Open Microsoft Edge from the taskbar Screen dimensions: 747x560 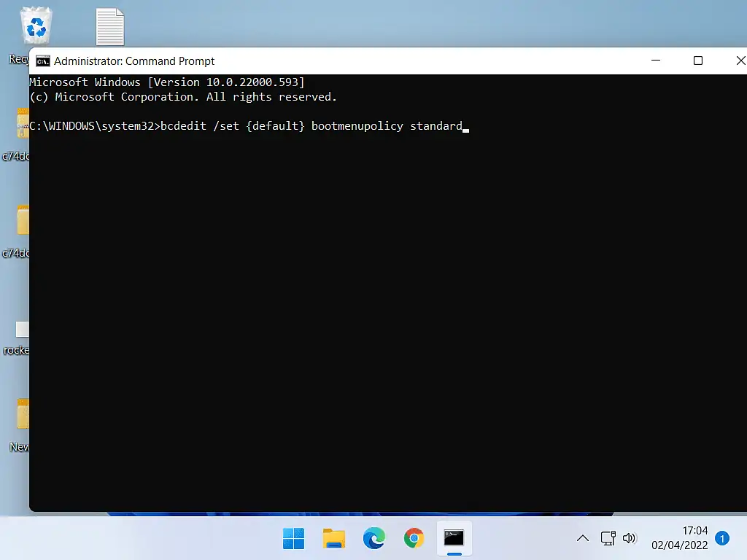click(x=374, y=539)
